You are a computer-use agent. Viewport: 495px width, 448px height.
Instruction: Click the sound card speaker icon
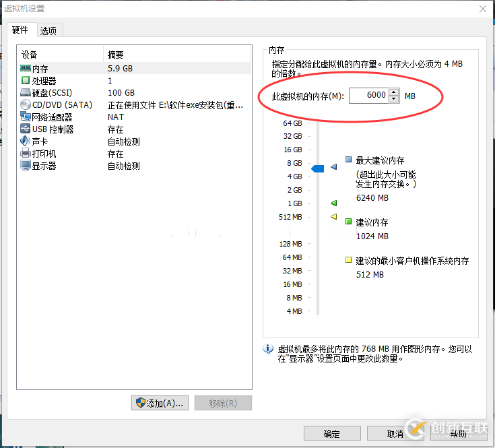point(26,141)
